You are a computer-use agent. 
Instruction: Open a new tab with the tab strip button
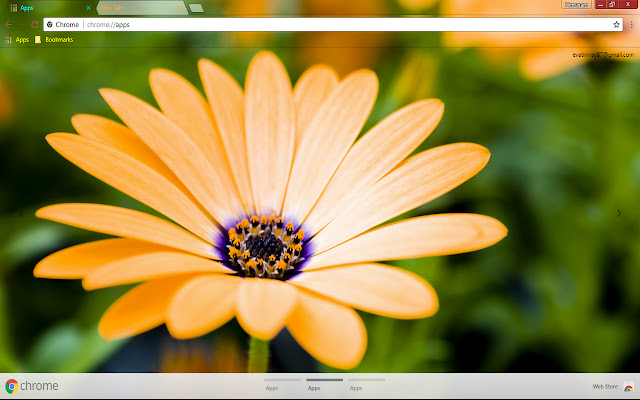pos(196,8)
